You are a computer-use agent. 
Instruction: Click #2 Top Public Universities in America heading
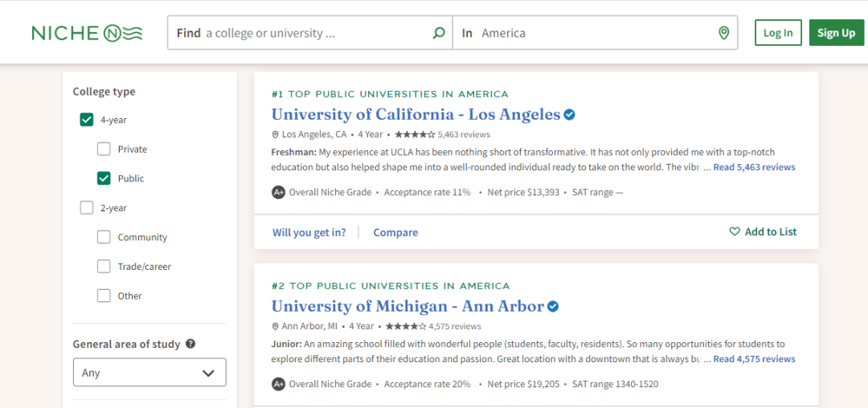pyautogui.click(x=391, y=286)
